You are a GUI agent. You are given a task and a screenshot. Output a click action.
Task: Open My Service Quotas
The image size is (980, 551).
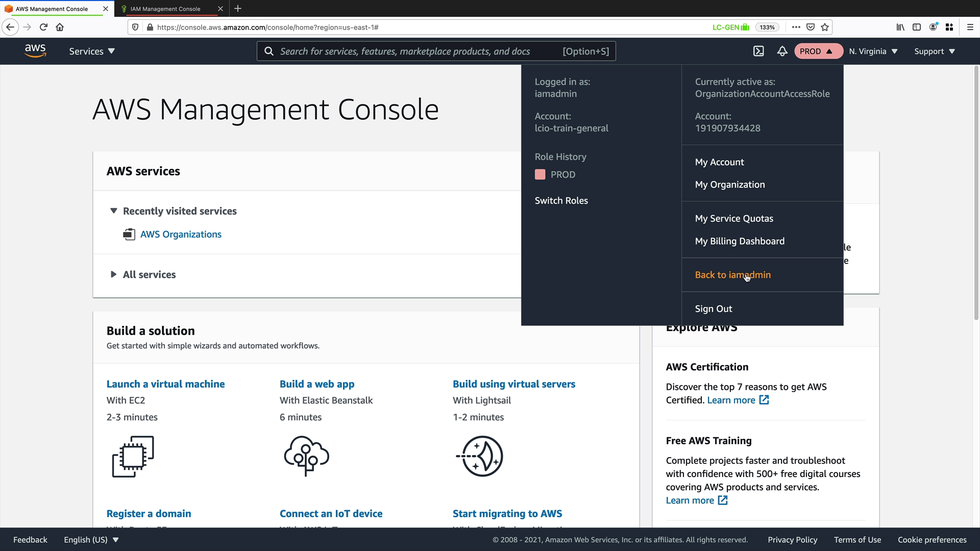(734, 218)
